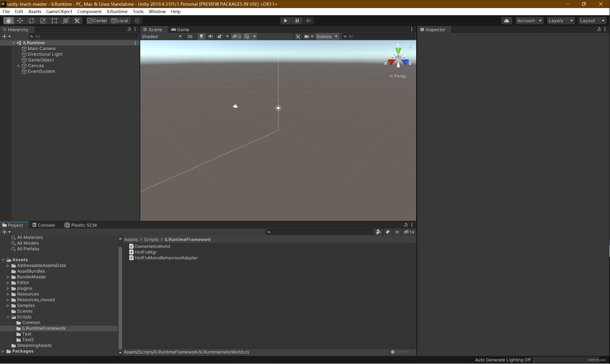Toggle 2D view mode in Scene
610x364 pixels.
pyautogui.click(x=190, y=36)
